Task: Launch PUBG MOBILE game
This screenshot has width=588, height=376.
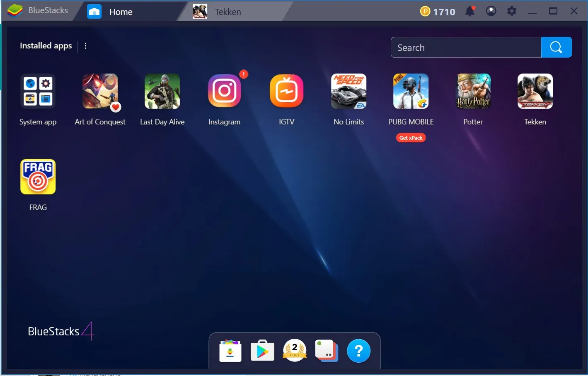Action: click(411, 91)
